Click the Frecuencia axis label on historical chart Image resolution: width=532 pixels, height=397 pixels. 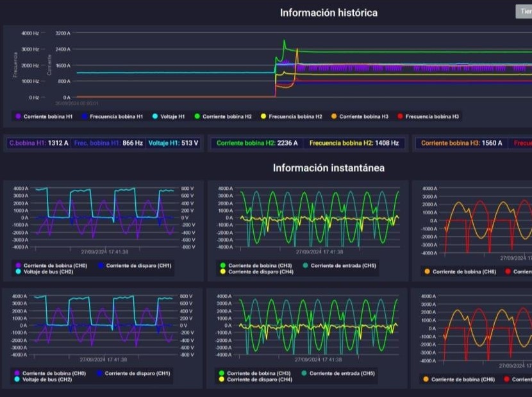[15, 65]
